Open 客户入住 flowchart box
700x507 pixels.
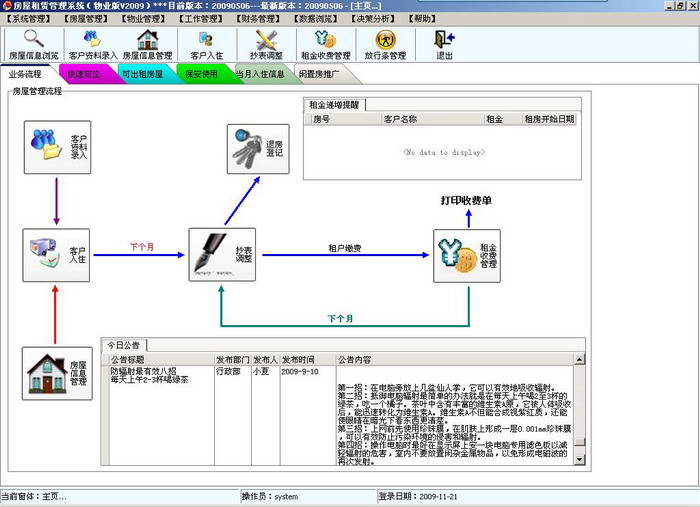tap(56, 255)
